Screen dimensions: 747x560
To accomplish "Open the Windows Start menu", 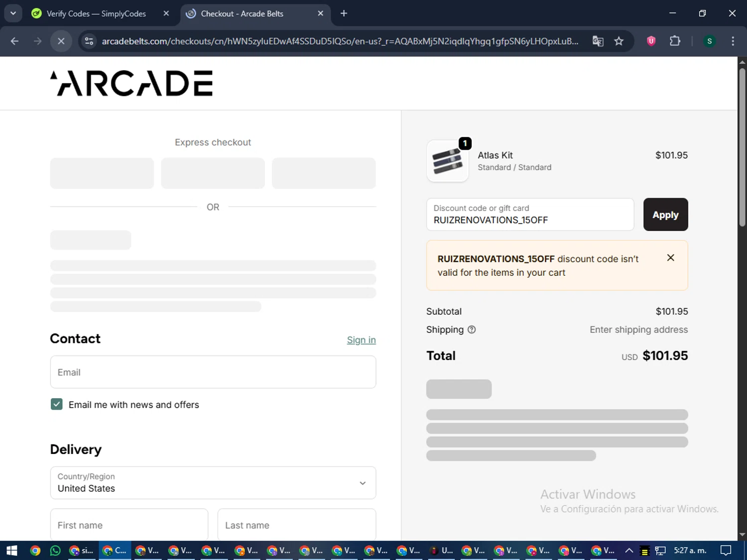I will click(x=11, y=551).
